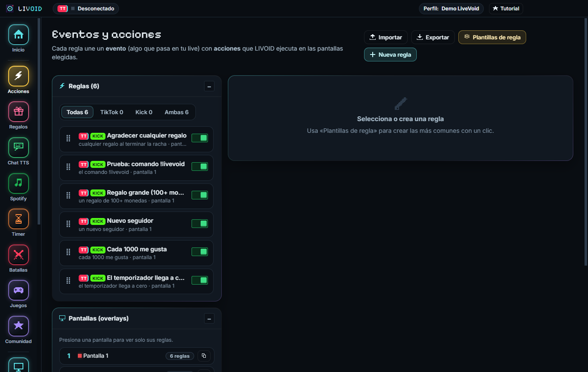This screenshot has height=372, width=588.
Task: Open the Timer hourglass icon
Action: coord(19,219)
